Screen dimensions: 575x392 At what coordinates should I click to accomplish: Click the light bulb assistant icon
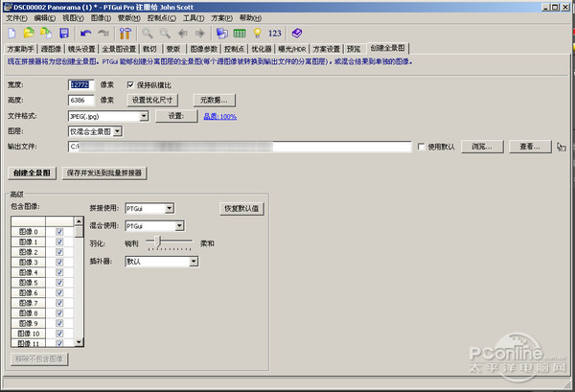click(258, 34)
